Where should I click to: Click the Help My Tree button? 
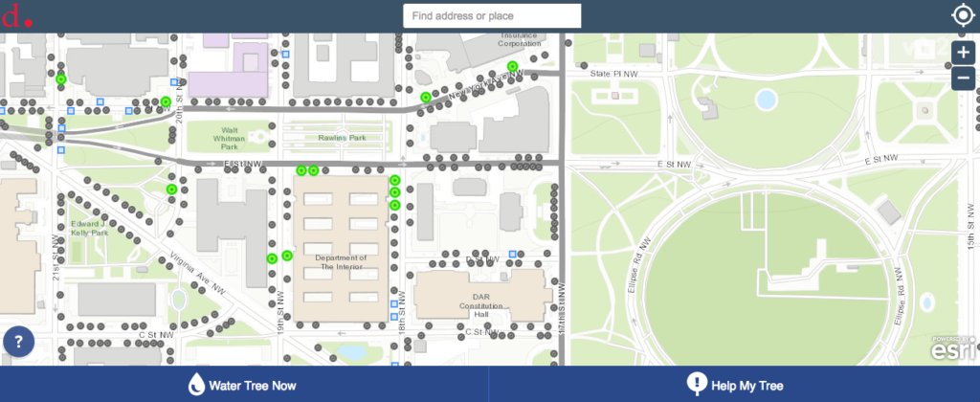734,385
